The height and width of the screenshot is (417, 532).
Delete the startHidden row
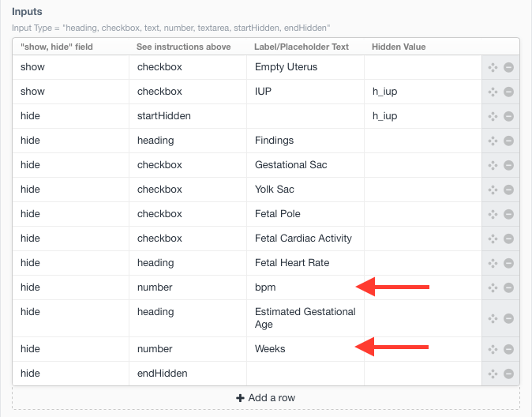508,116
